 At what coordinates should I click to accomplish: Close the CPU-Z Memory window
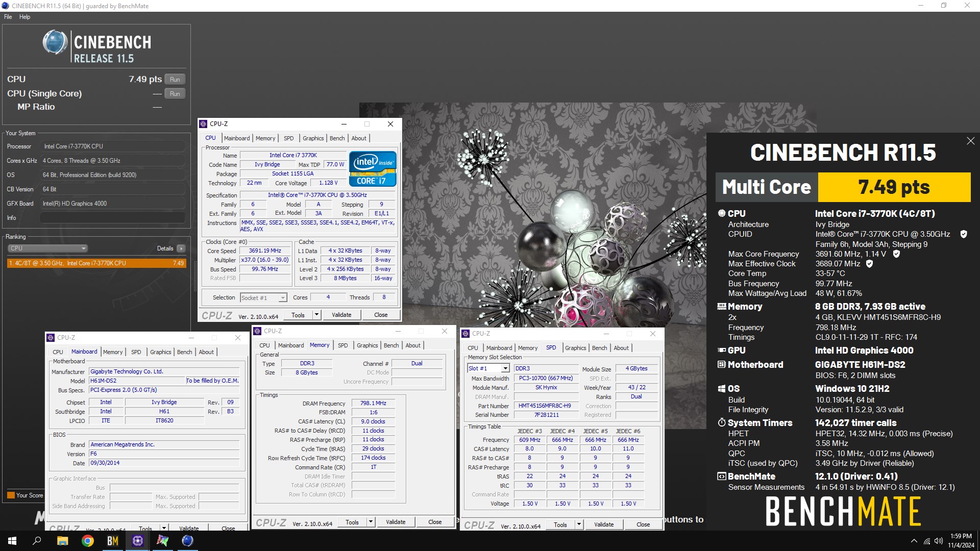[x=445, y=331]
